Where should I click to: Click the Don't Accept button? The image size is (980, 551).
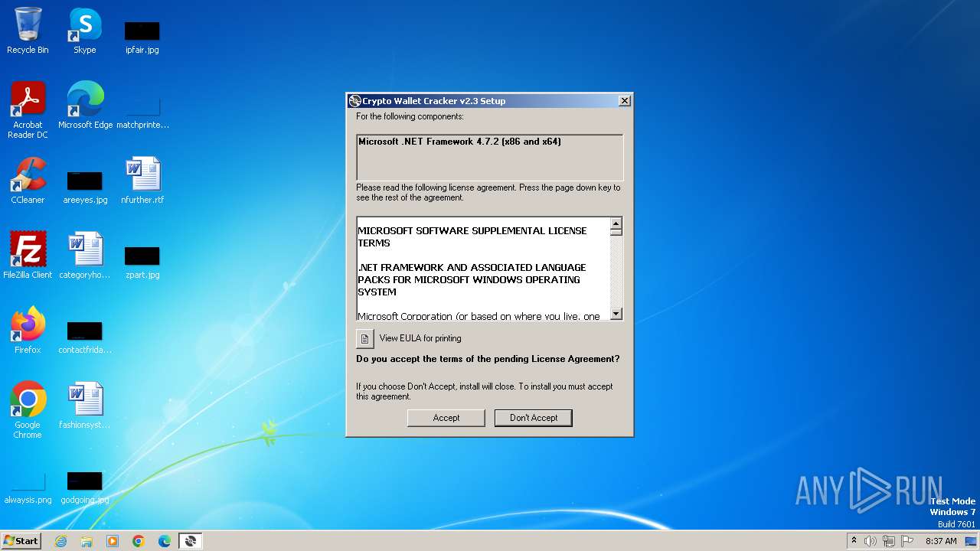[534, 418]
